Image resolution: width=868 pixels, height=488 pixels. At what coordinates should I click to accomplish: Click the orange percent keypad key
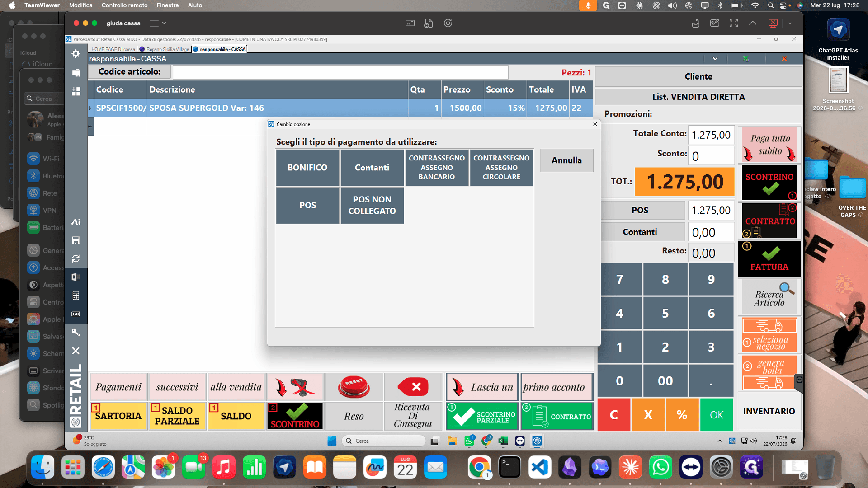682,414
